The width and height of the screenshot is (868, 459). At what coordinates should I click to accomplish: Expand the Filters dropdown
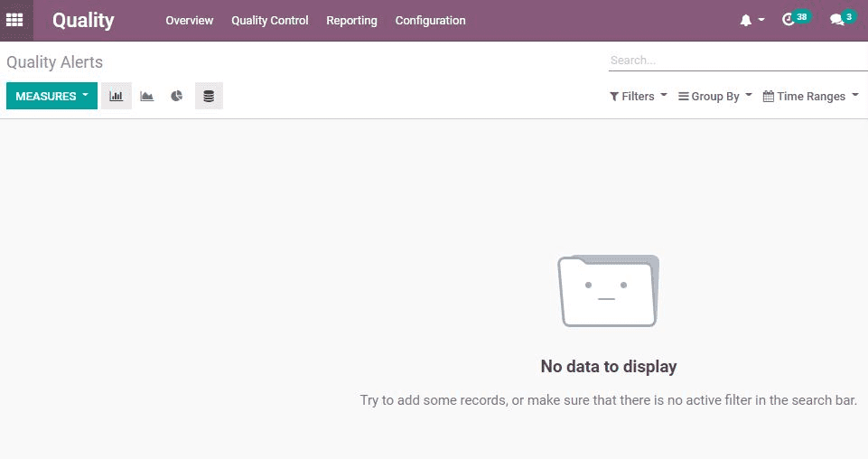pos(639,97)
